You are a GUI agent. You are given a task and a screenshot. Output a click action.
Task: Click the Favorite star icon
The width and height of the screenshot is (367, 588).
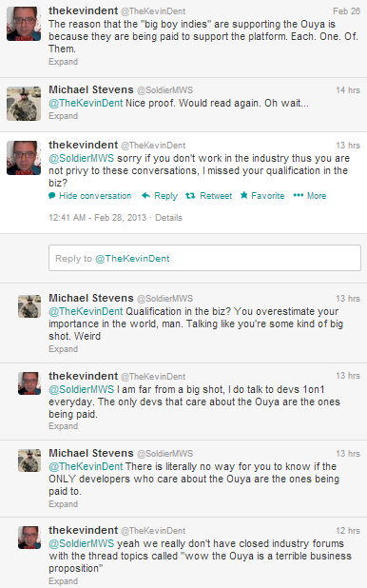point(244,195)
